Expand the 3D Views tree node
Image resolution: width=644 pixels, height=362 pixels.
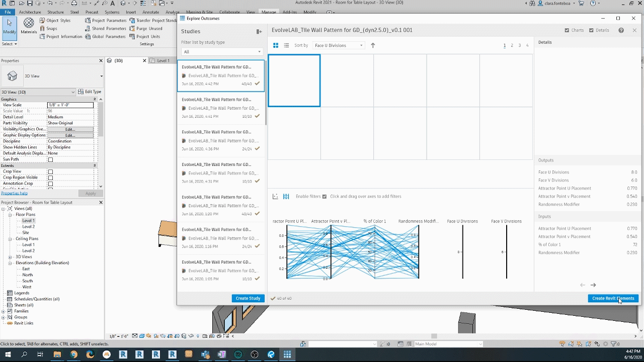10,257
